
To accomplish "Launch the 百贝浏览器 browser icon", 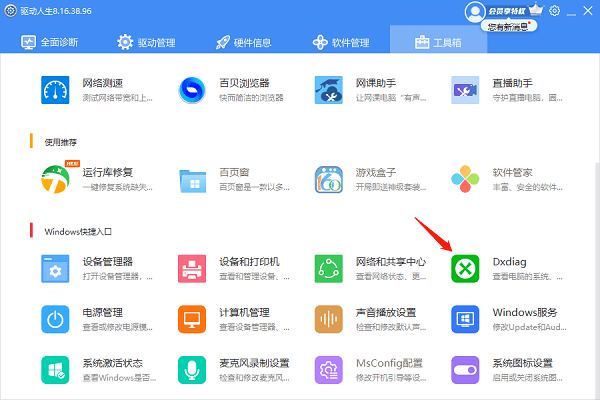I will 192,90.
